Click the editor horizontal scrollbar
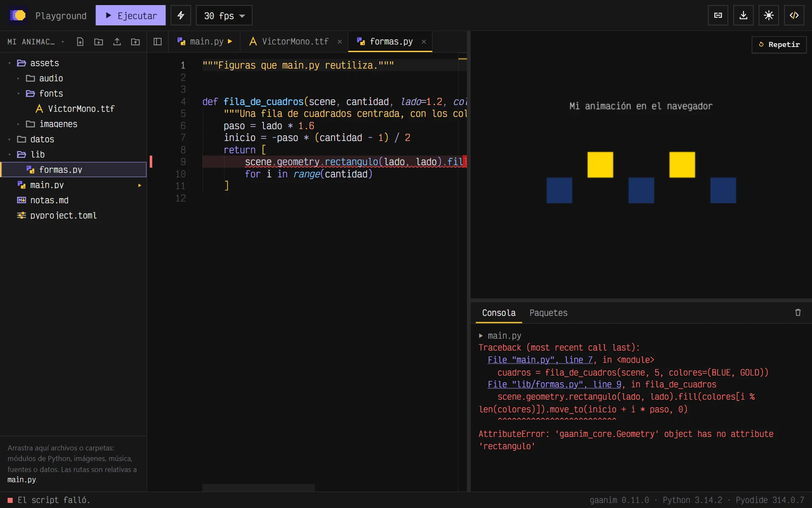Viewport: 812px width, 508px height. point(258,488)
